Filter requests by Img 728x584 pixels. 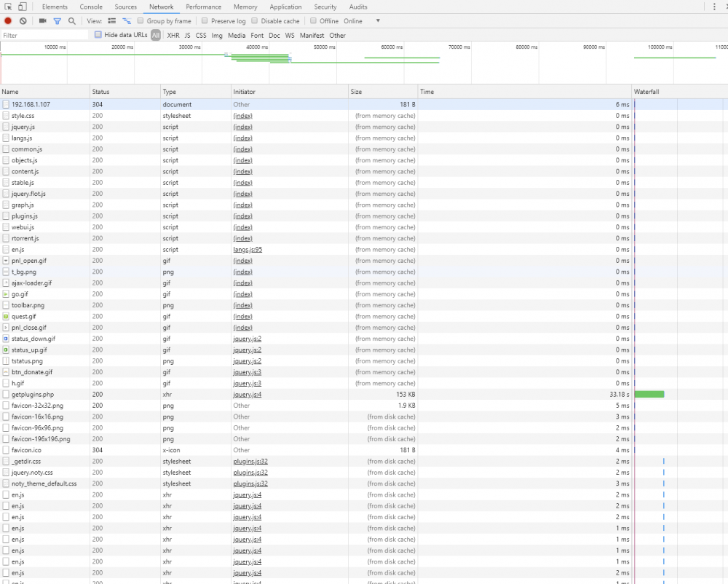coord(217,35)
